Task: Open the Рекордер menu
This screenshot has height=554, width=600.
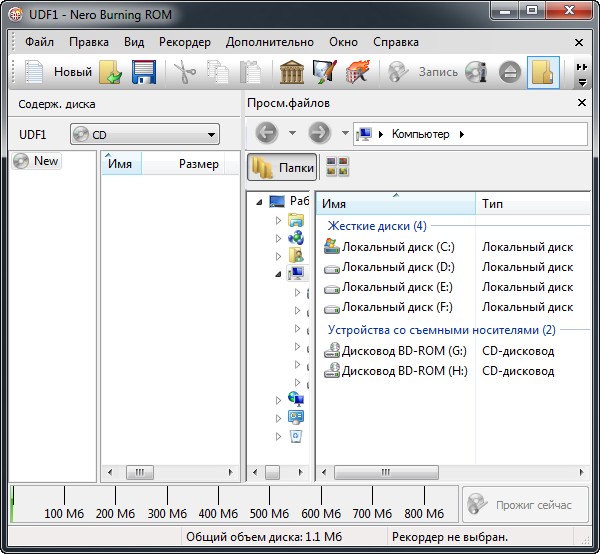Action: coord(185,42)
